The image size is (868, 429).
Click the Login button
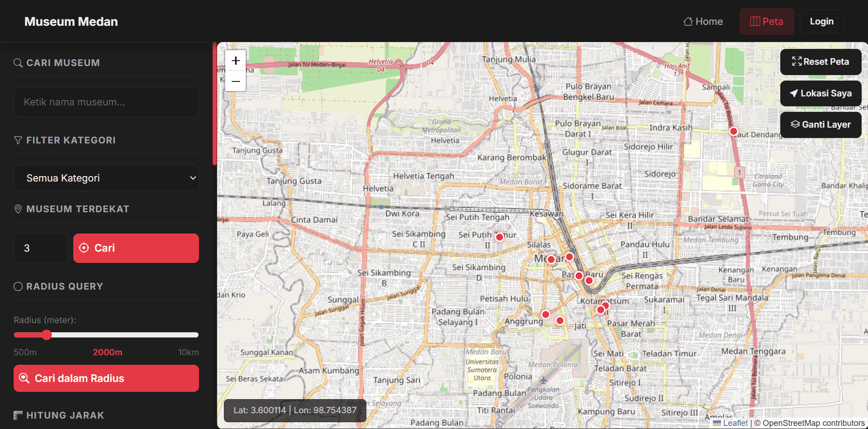pyautogui.click(x=821, y=21)
